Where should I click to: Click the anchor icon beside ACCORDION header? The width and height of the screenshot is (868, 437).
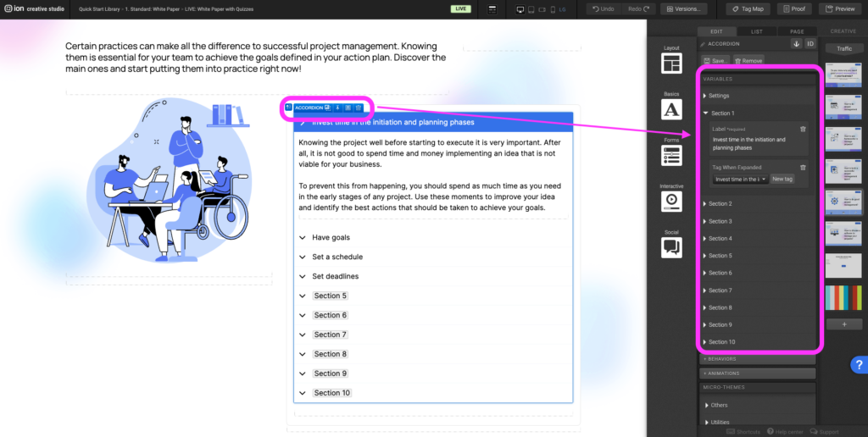796,43
